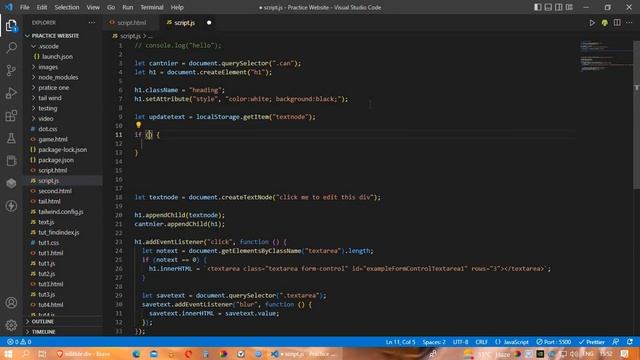Change indentation Spaces: 2
Image resolution: width=640 pixels, height=360 pixels.
click(x=434, y=342)
